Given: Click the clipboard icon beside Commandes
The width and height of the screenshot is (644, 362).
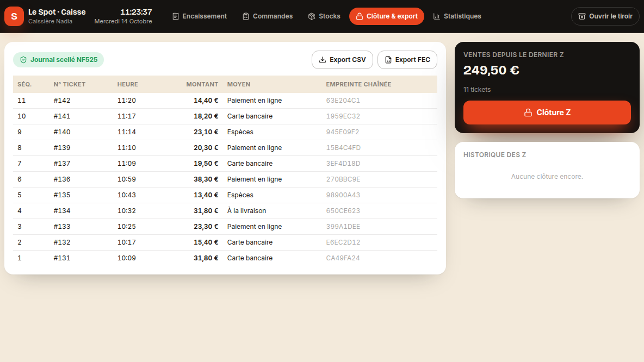Looking at the screenshot, I should tap(246, 16).
